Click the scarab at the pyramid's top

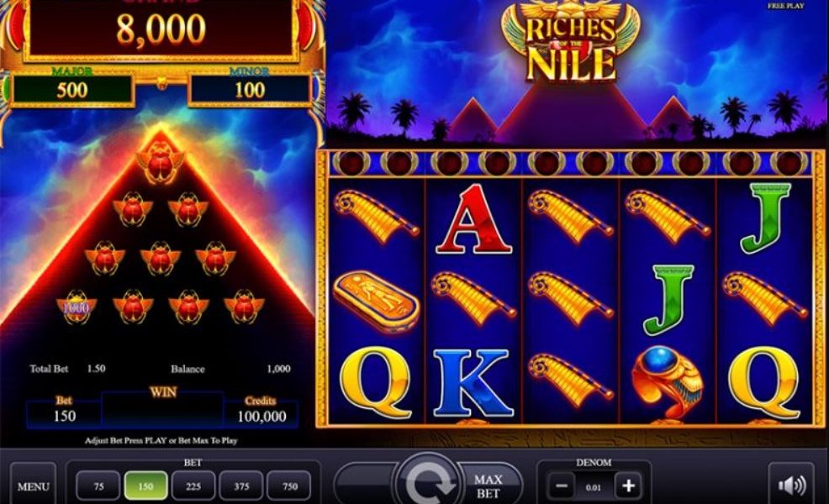[161, 161]
